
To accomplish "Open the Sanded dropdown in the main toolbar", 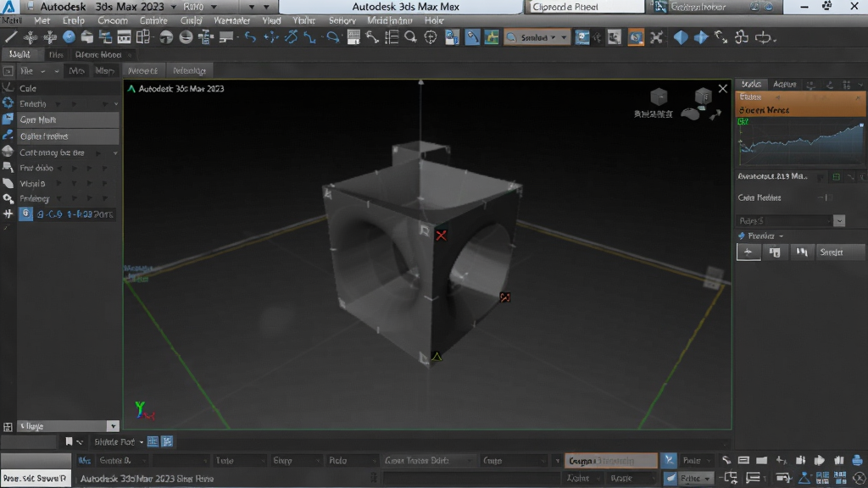I will coord(537,37).
